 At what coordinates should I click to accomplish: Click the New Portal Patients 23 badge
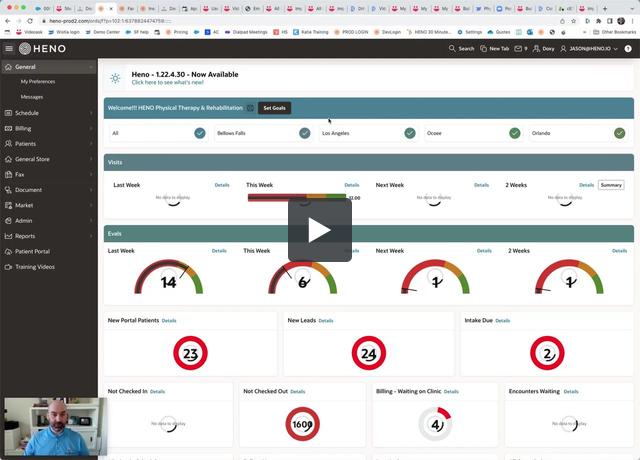coord(190,353)
